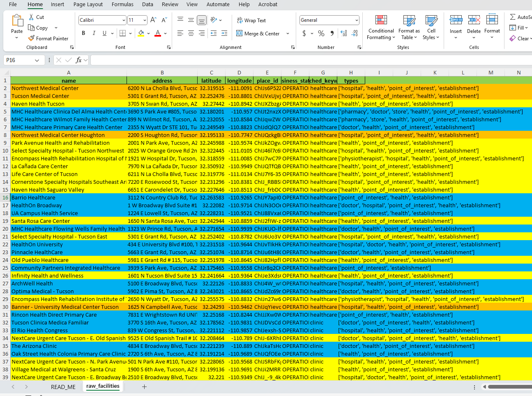Image resolution: width=532 pixels, height=396 pixels.
Task: Click the Clear button
Action: click(x=520, y=38)
